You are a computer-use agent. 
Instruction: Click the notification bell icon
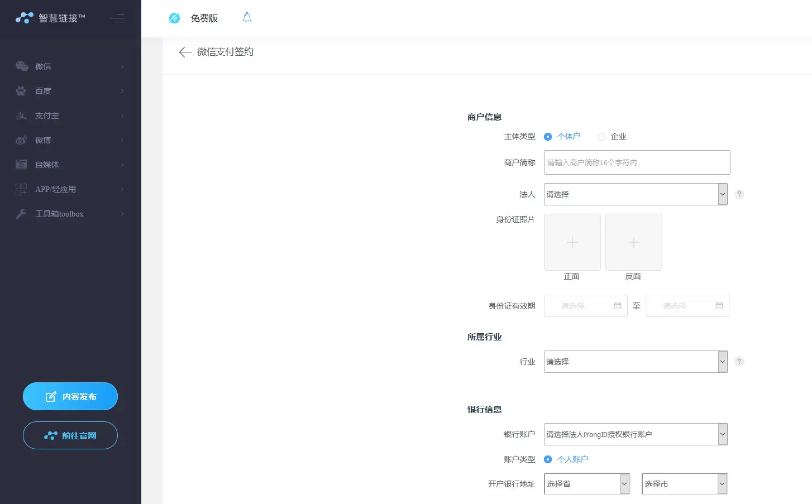click(247, 18)
